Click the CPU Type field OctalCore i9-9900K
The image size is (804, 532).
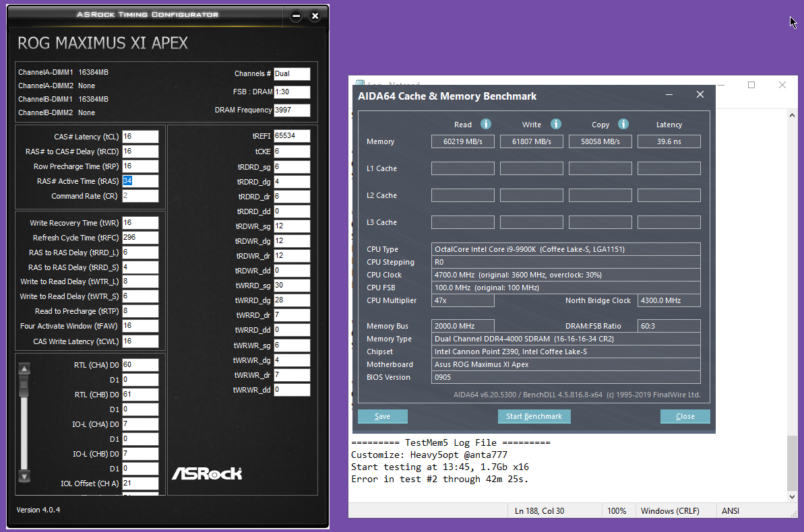point(566,249)
